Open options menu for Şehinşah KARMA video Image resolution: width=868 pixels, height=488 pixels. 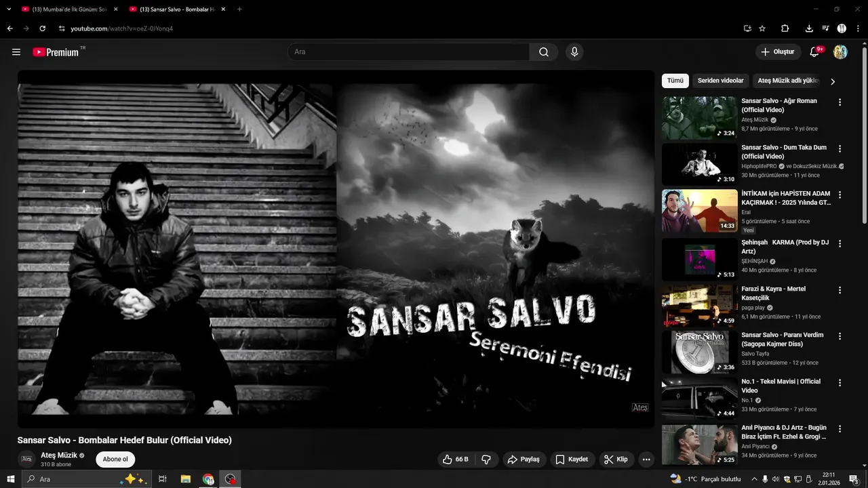click(x=840, y=243)
